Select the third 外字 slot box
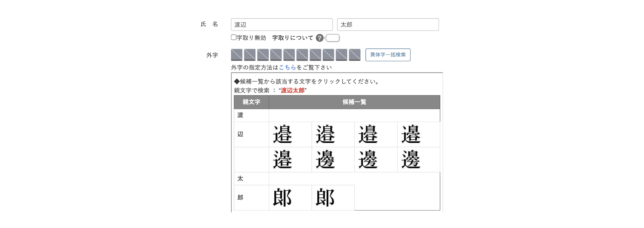Image resolution: width=644 pixels, height=228 pixels. [x=263, y=55]
